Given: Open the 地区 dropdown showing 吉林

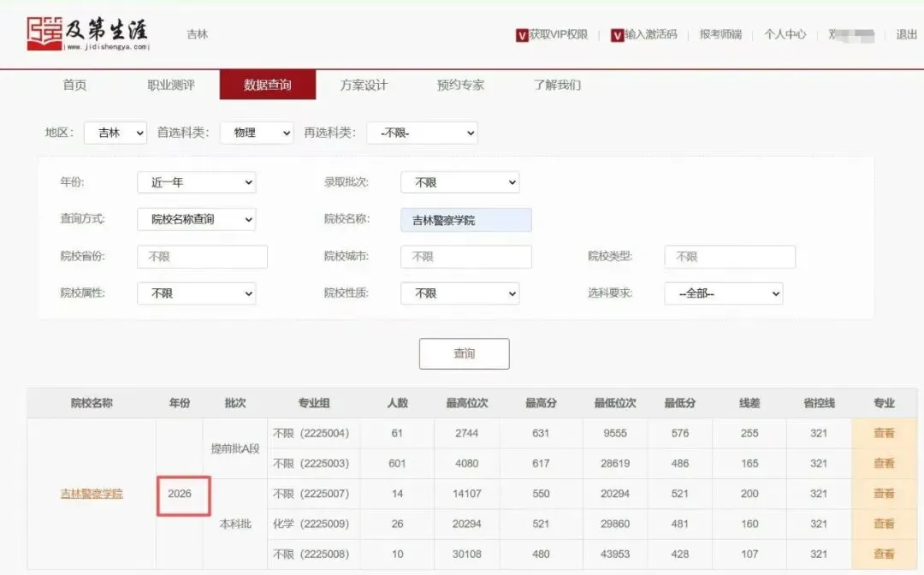Looking at the screenshot, I should coord(115,133).
